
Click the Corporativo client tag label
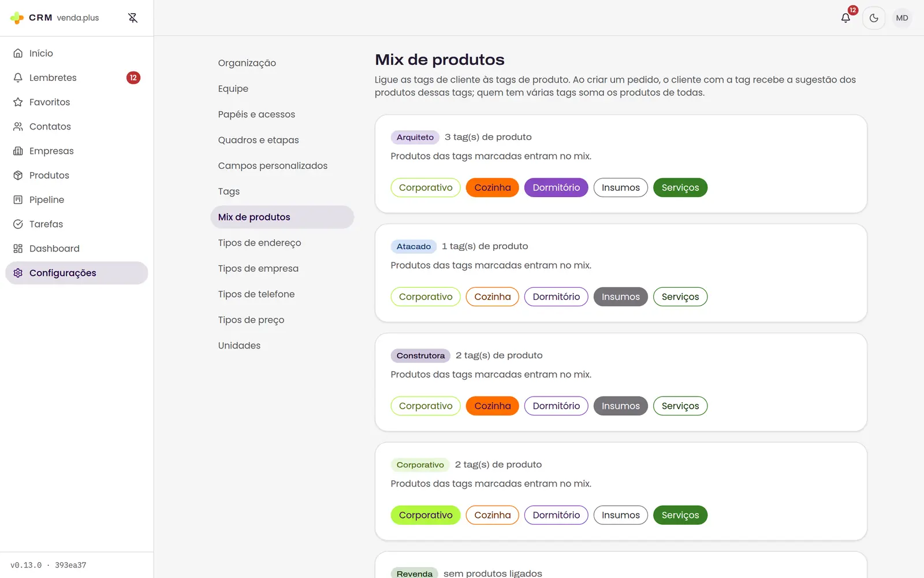(420, 465)
